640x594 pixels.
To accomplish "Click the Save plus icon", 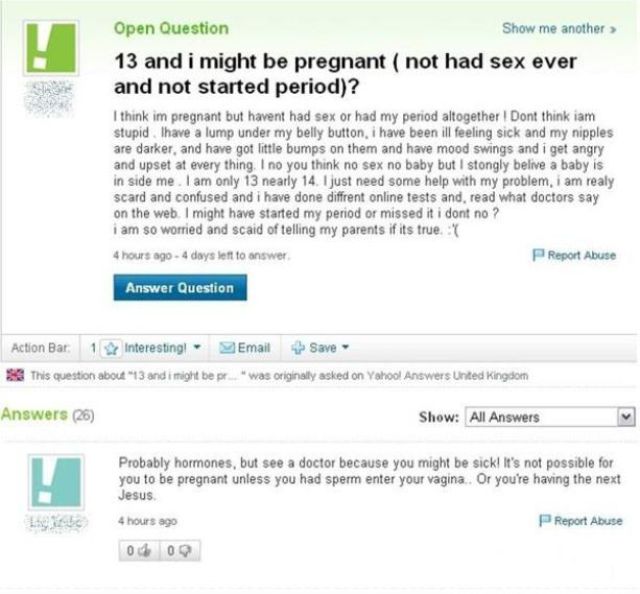I will coord(298,347).
